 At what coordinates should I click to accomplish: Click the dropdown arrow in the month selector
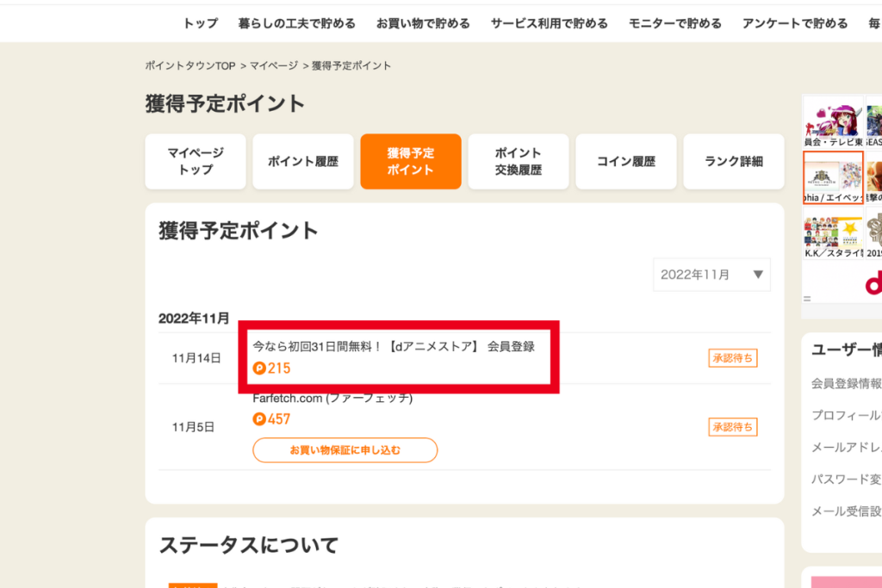pos(758,275)
